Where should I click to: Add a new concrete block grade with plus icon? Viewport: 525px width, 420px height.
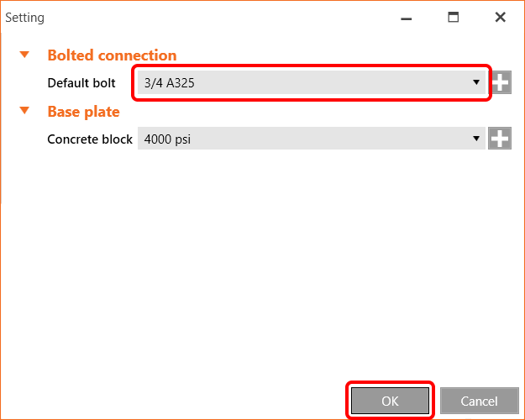(501, 139)
